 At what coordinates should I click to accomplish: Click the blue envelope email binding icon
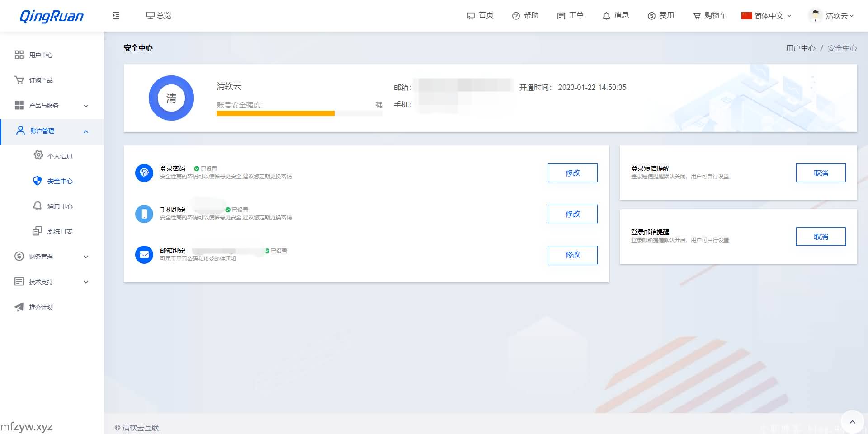[144, 255]
